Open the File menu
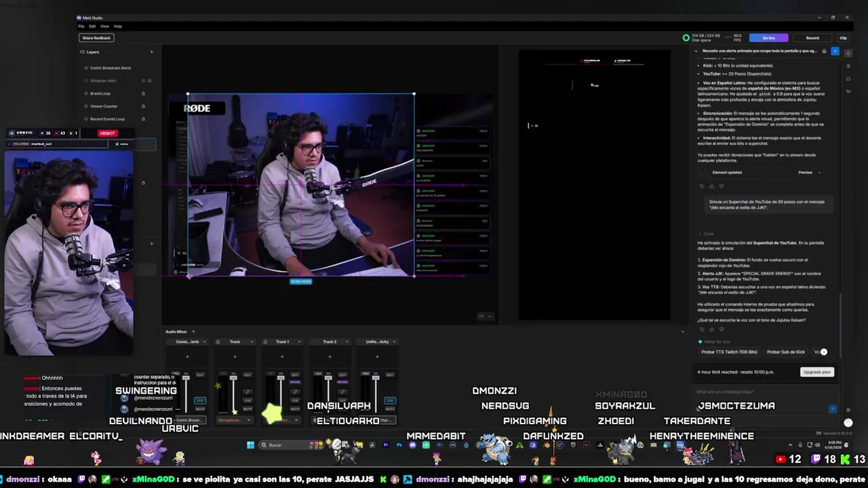The width and height of the screenshot is (868, 488). [81, 26]
